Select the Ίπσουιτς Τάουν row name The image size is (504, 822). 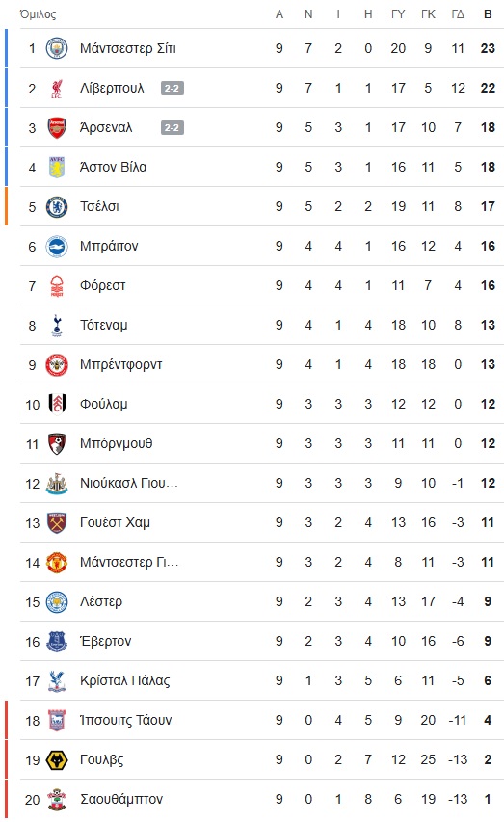[126, 720]
